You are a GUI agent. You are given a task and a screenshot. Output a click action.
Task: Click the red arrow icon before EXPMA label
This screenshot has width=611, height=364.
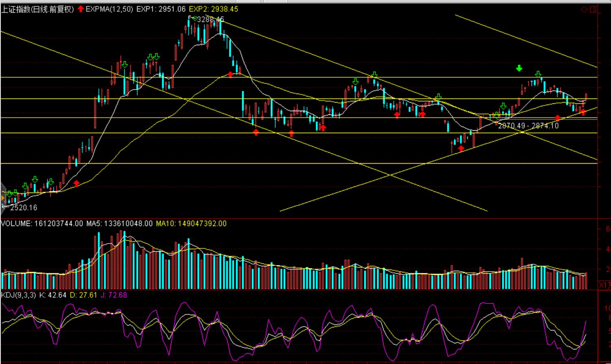tap(81, 9)
